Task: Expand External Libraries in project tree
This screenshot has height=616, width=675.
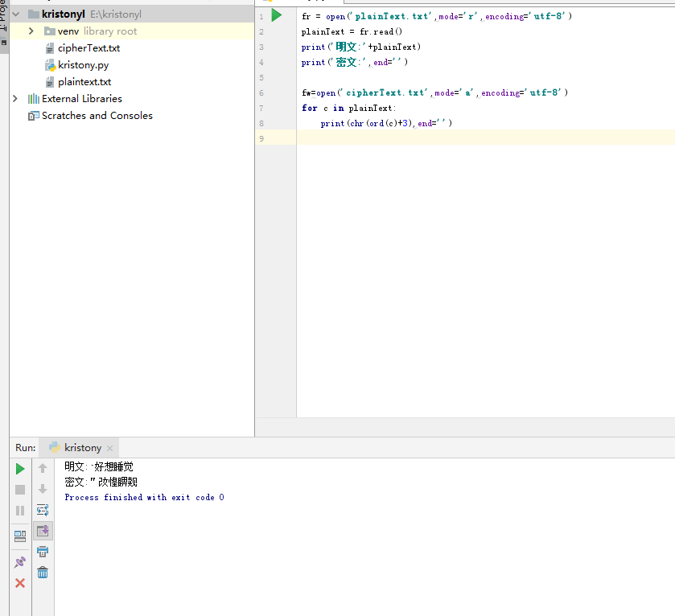Action: click(x=15, y=99)
